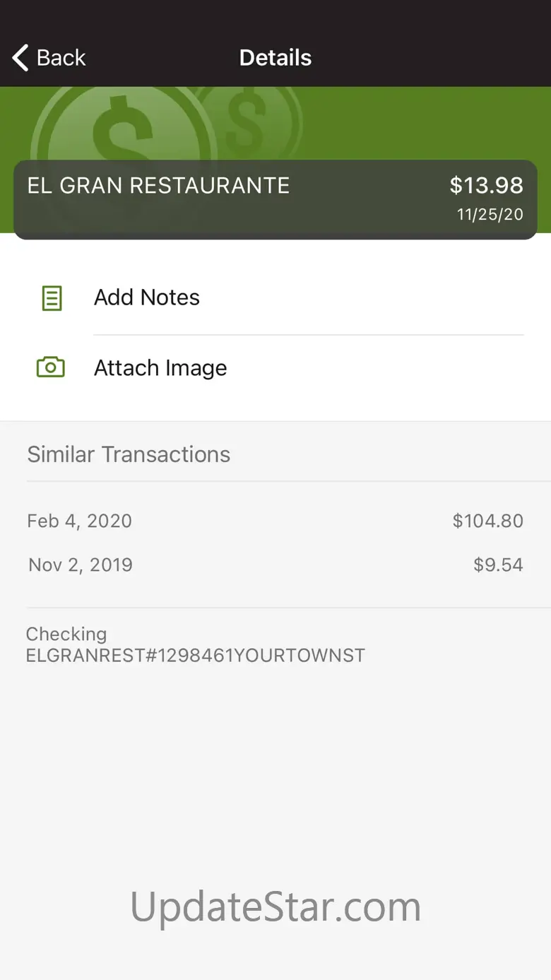
Task: Tap the 11/25/20 transaction date
Action: click(490, 215)
